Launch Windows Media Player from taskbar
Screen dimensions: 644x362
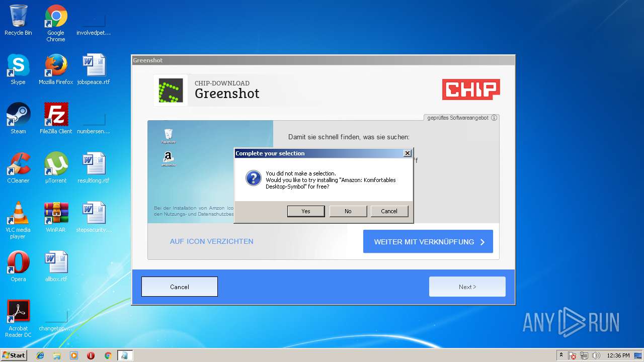74,355
